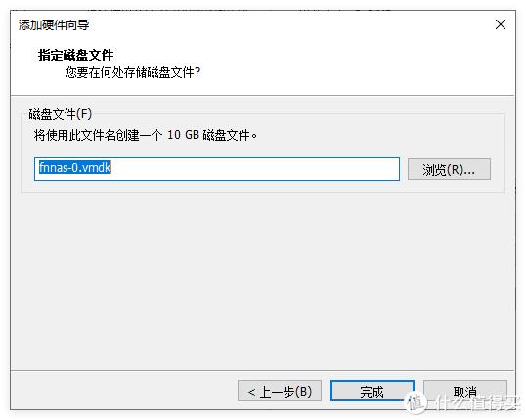Click the watermark logo at bottom right
The height and width of the screenshot is (420, 526).
[462, 402]
